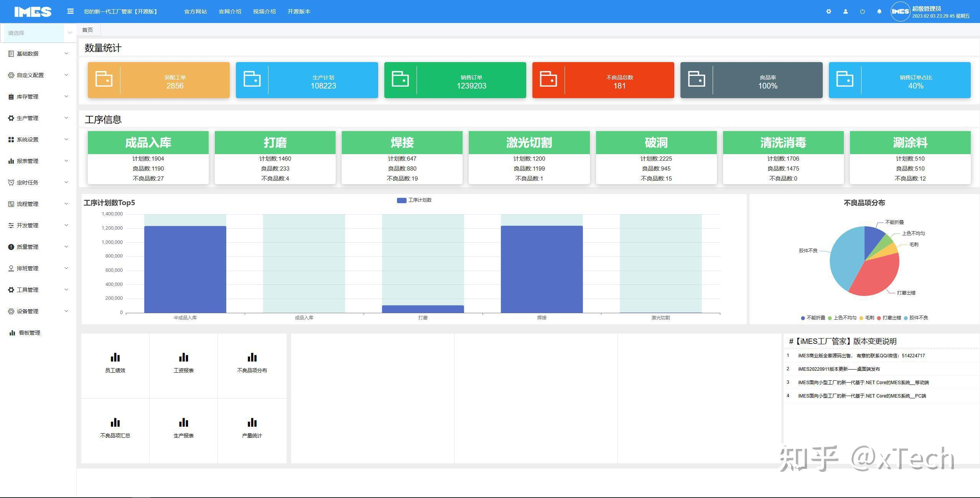Click the hamburger menu collapse icon
The height and width of the screenshot is (498, 980).
pyautogui.click(x=70, y=12)
